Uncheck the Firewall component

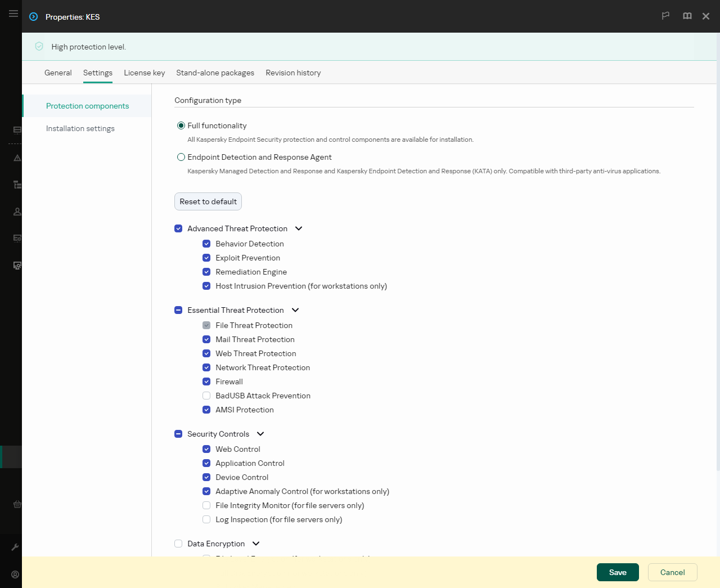[206, 381]
